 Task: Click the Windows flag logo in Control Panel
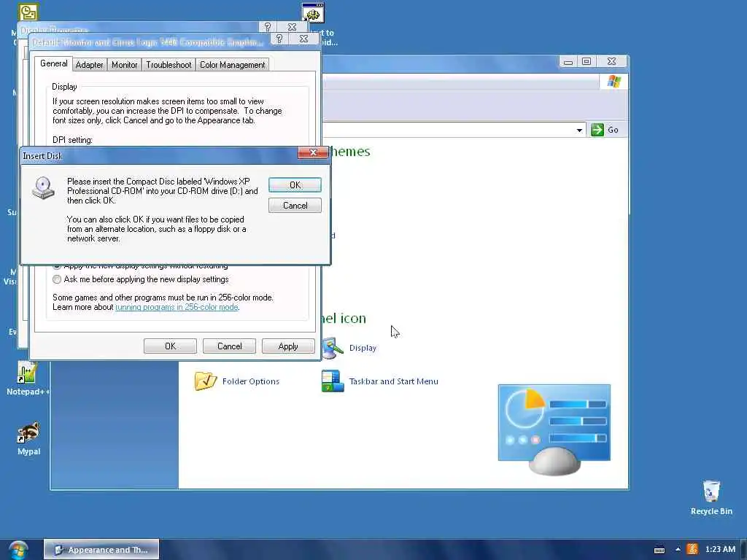point(614,82)
